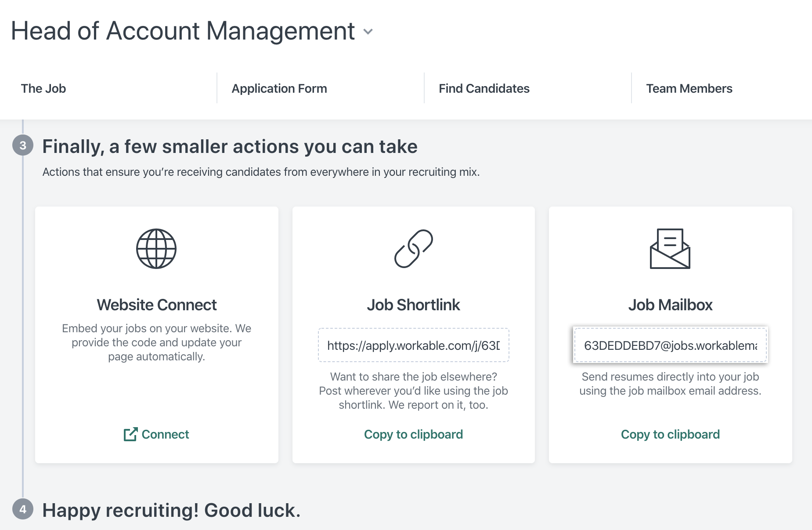Open the job title Head of Account Management
This screenshot has width=812, height=530.
tap(183, 31)
